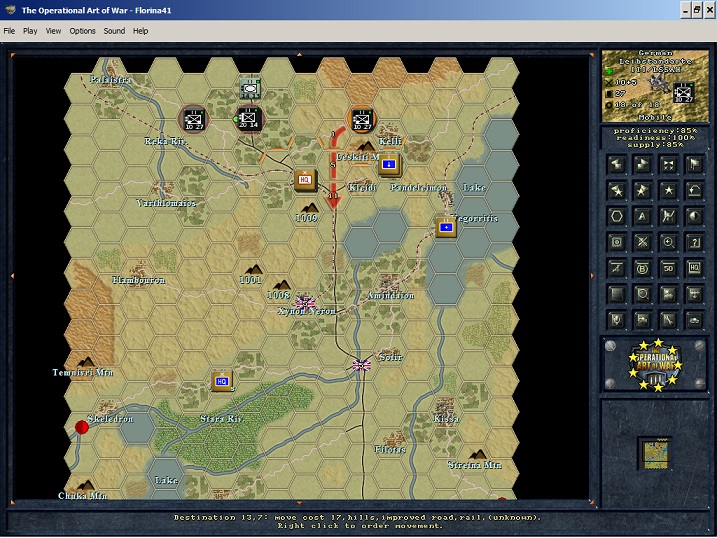Screen dimensions: 717x538
Task: Click the right flag with star button
Action: [642, 191]
